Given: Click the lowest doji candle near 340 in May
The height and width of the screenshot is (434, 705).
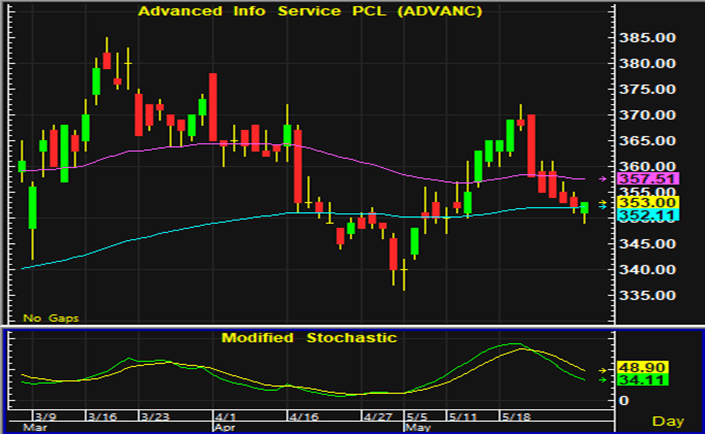Looking at the screenshot, I should point(404,274).
